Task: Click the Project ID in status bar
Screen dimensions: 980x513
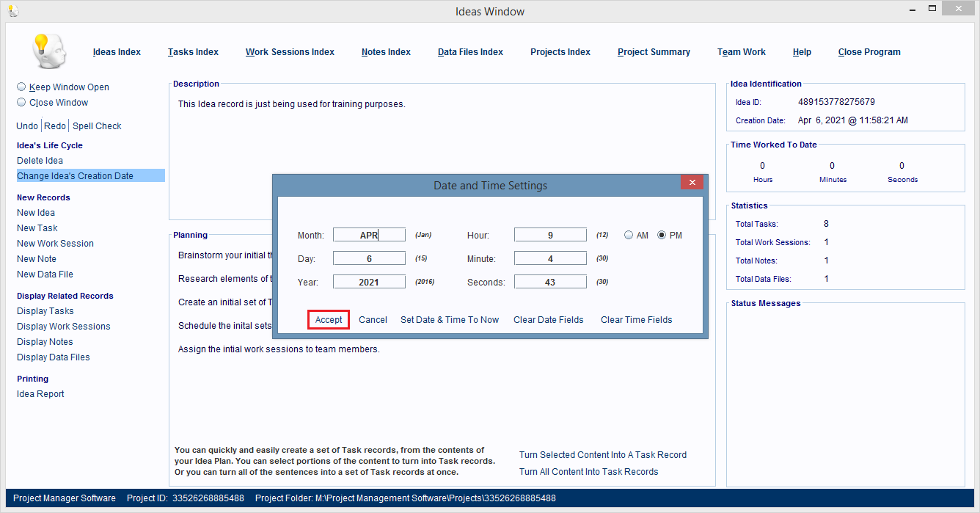Action: 186,498
